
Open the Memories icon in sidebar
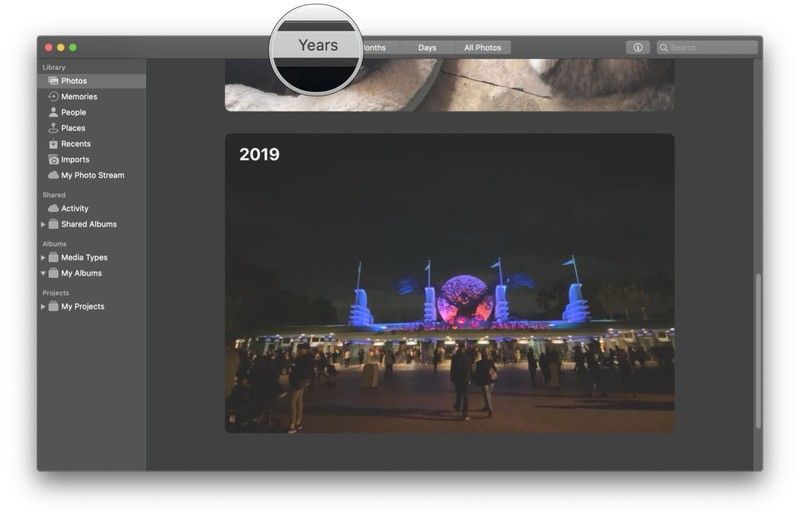click(53, 97)
